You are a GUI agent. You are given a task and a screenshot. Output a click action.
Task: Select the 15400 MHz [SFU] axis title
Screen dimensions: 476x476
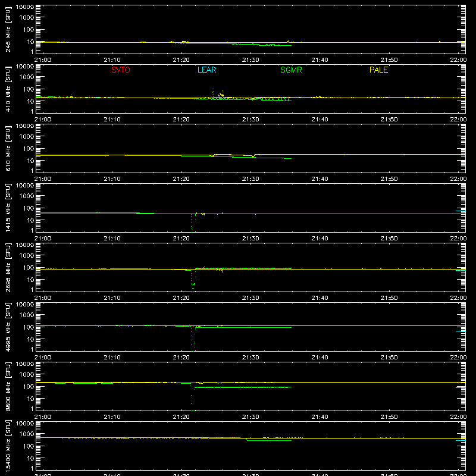pyautogui.click(x=8, y=446)
